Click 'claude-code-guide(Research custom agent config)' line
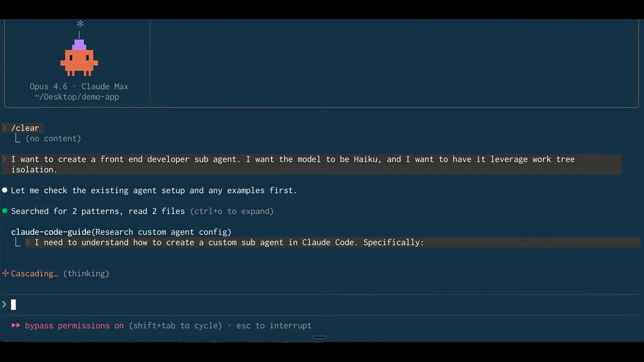 (x=121, y=232)
